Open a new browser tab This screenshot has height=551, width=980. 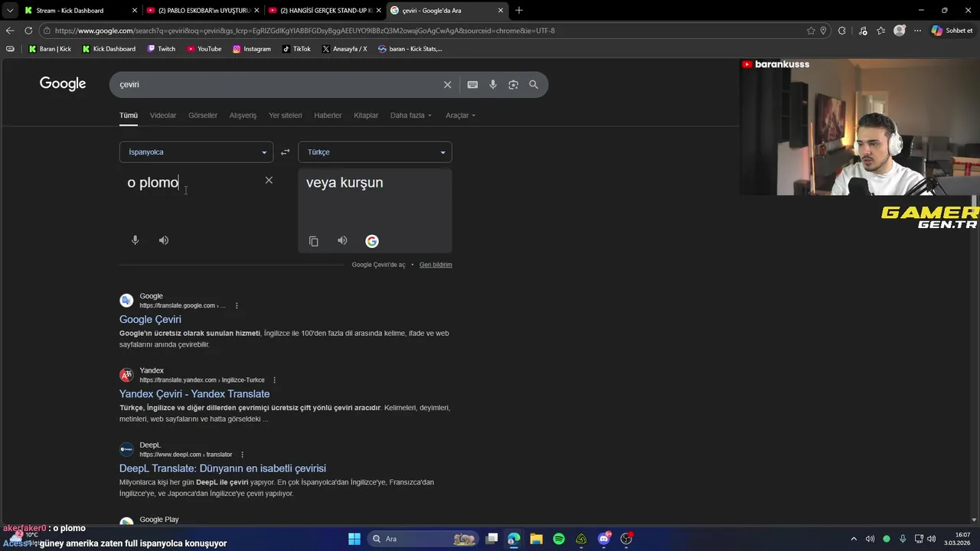[x=519, y=11]
